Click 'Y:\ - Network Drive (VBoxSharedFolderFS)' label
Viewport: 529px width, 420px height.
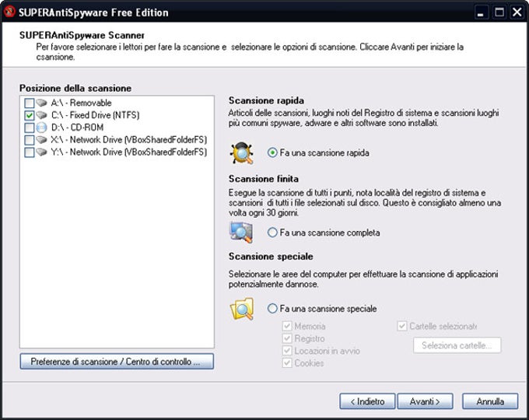(x=129, y=152)
